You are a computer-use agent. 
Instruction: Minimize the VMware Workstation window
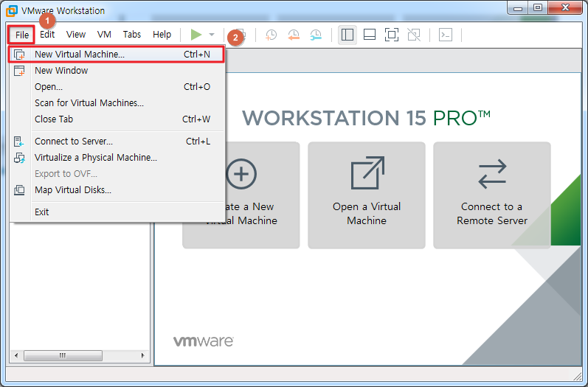pos(518,8)
